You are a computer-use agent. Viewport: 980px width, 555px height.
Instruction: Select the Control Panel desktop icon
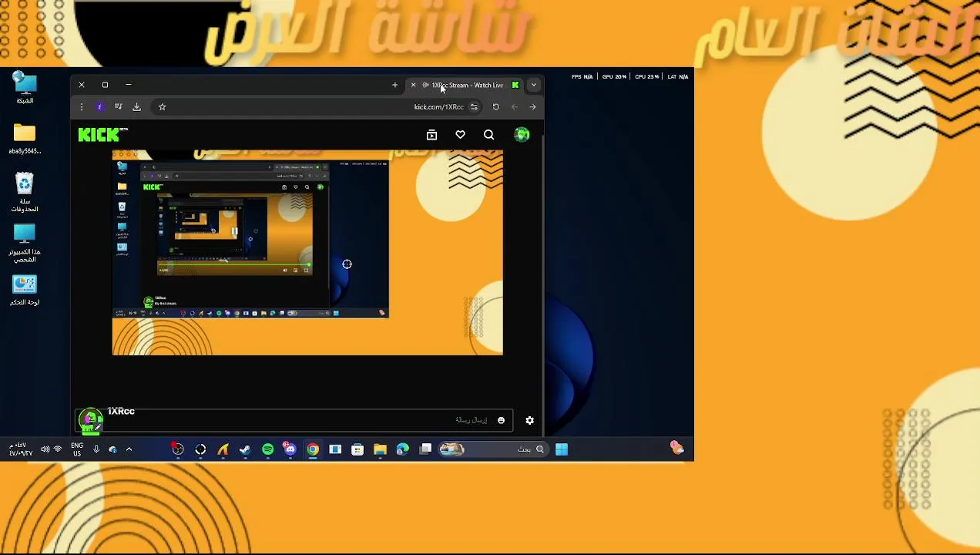(25, 291)
